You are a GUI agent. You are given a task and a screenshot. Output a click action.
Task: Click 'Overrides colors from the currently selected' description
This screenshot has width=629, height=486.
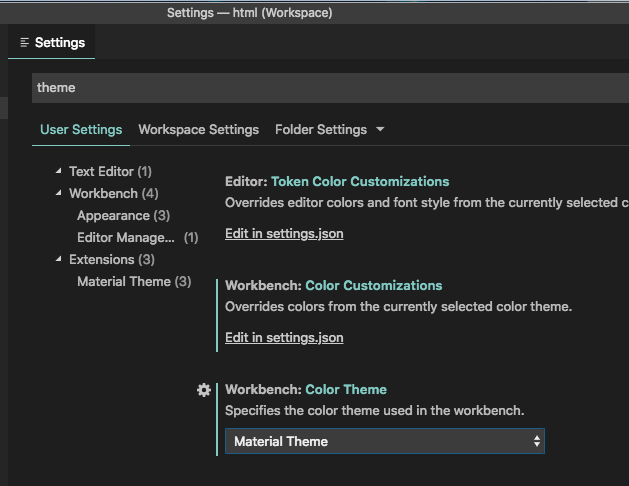click(398, 307)
